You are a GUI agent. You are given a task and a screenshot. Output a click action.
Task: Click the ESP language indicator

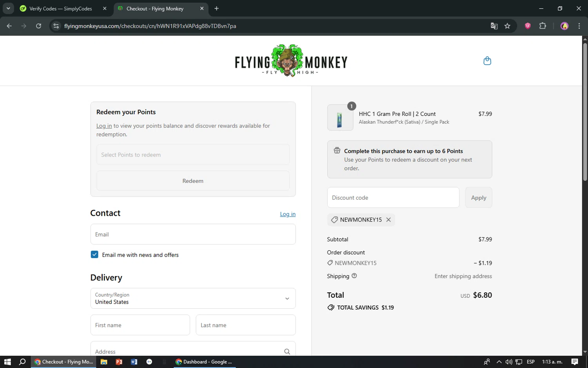[531, 362]
